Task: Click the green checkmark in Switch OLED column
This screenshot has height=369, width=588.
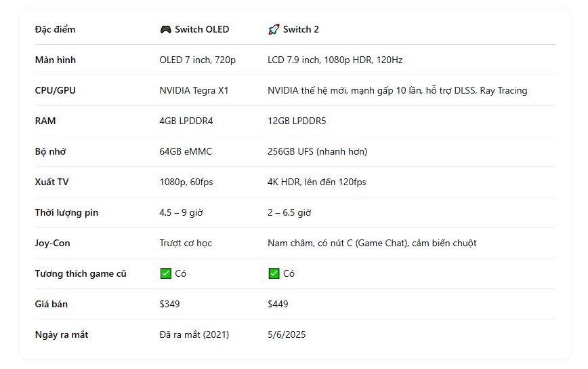Action: [165, 274]
